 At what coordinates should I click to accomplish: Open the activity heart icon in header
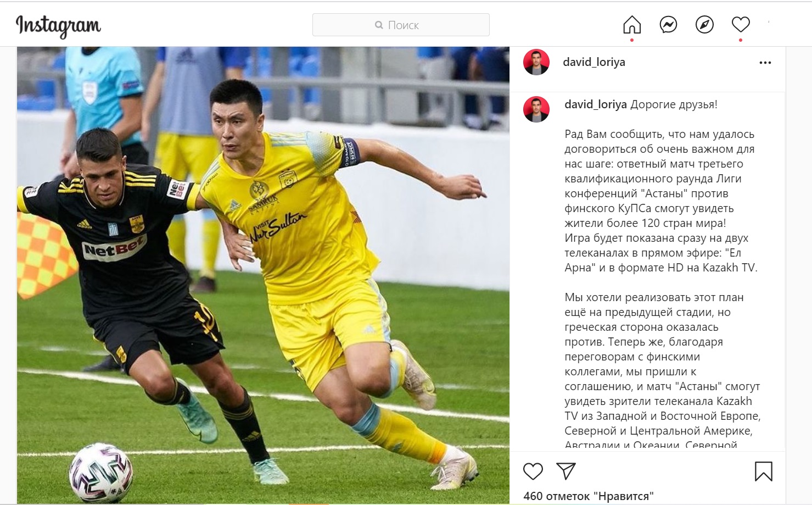click(741, 25)
